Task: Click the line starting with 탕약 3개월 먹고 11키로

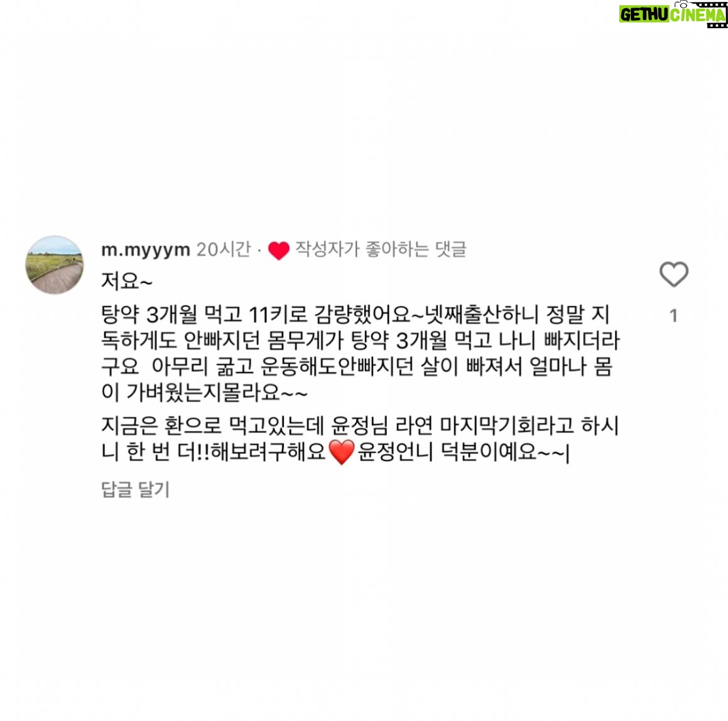Action: coord(355,315)
